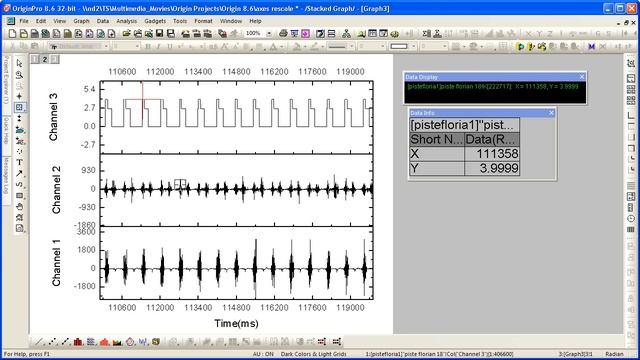
Task: Open the zoom 100% dropdown
Action: coord(269,33)
